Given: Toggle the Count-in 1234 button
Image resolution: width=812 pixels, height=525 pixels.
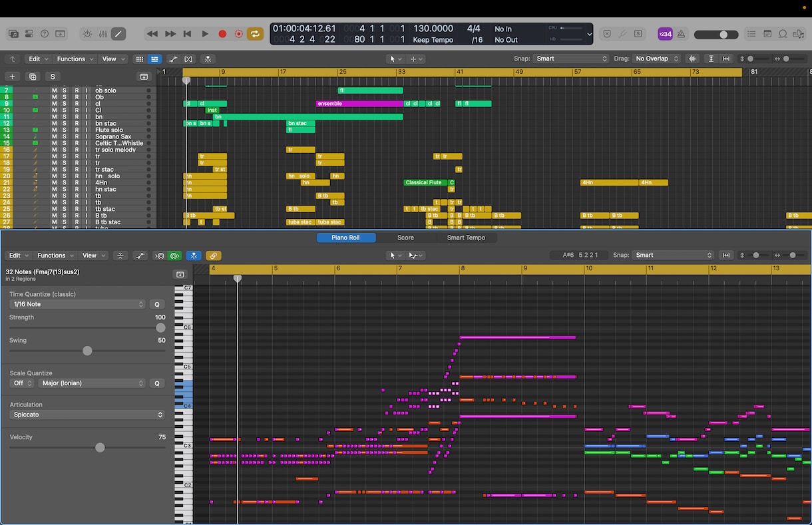Looking at the screenshot, I should tap(665, 34).
